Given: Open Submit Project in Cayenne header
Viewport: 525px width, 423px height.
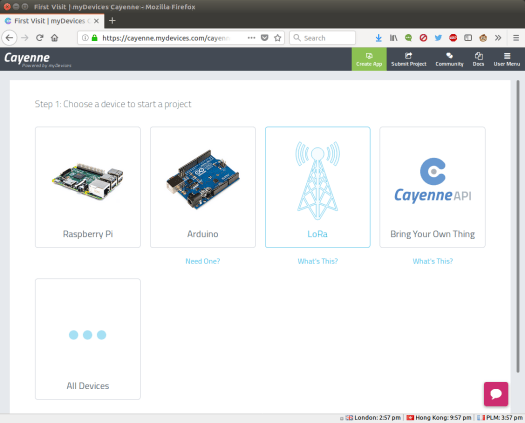Looking at the screenshot, I should pos(408,59).
